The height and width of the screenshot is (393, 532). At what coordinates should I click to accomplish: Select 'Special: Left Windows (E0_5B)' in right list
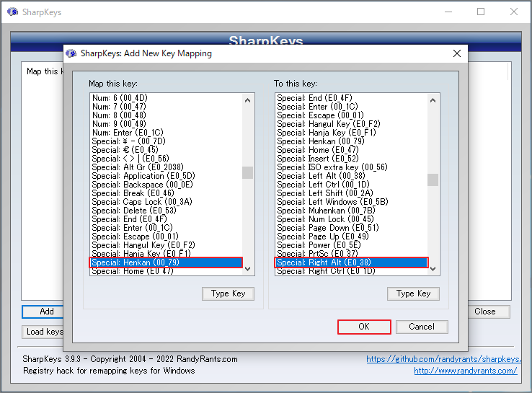[x=351, y=202]
